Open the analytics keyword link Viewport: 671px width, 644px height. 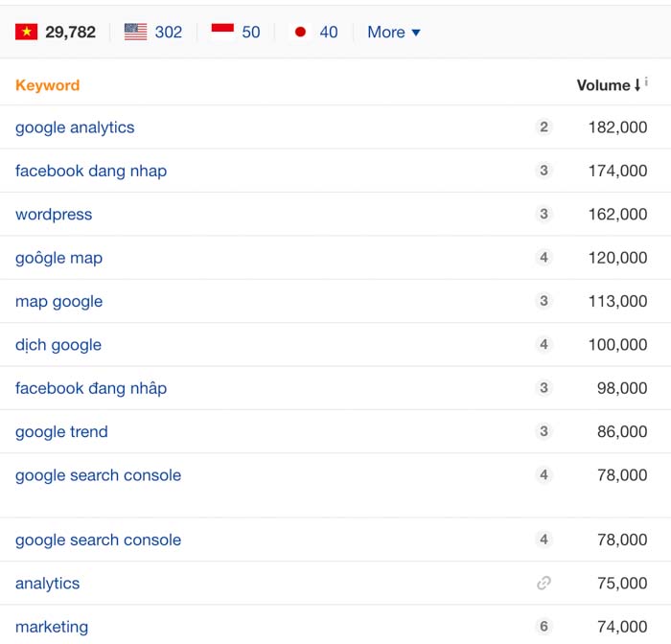[48, 584]
